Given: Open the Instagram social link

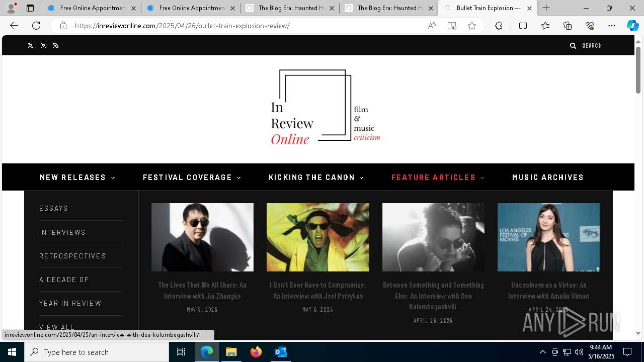Looking at the screenshot, I should pos(44,46).
